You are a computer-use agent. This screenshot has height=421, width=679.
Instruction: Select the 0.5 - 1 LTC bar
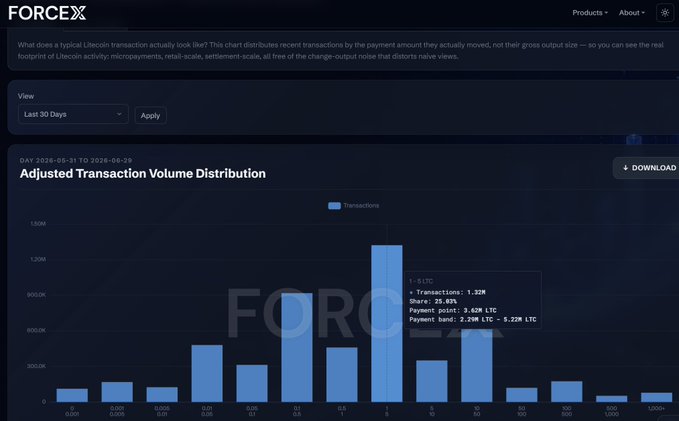click(x=342, y=375)
